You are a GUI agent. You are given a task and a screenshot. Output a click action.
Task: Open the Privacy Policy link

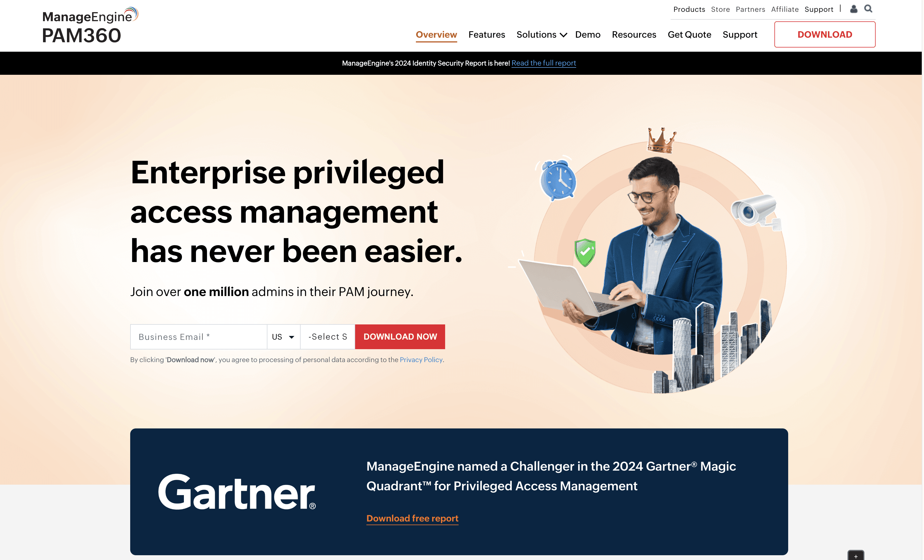click(x=421, y=360)
